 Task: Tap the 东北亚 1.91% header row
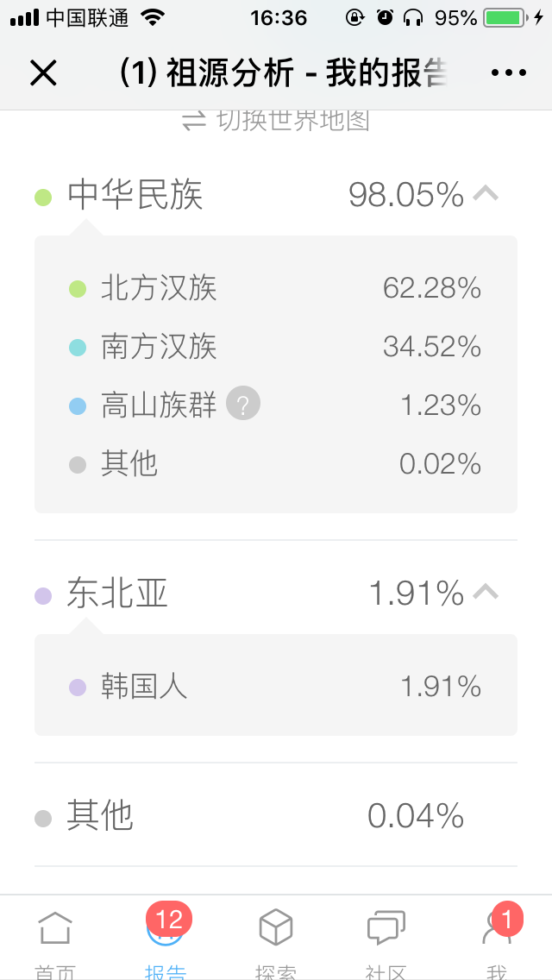(276, 594)
